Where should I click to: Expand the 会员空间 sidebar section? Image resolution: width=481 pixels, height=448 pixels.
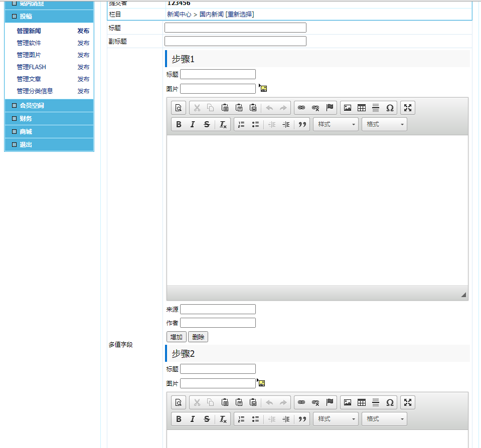tap(32, 106)
